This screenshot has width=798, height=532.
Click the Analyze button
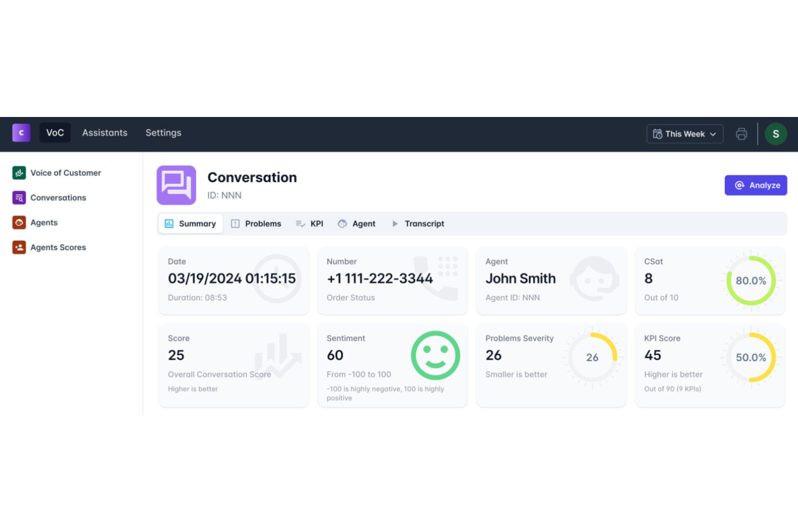coord(755,185)
